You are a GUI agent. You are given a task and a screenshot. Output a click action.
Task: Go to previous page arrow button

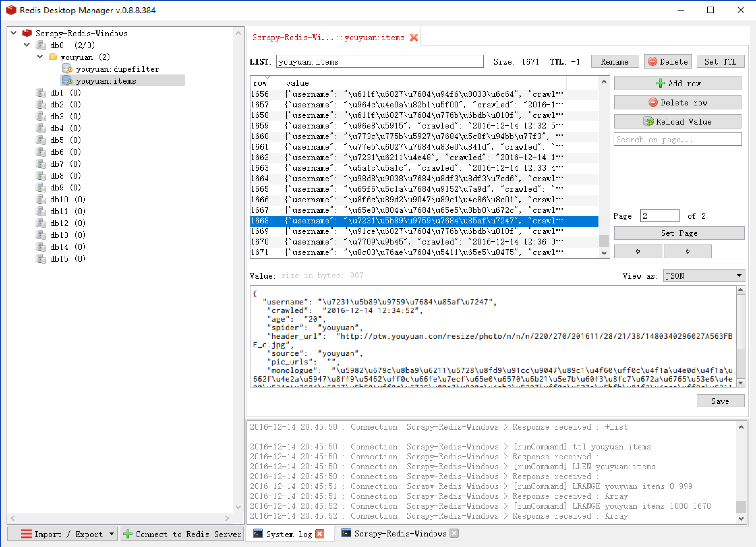(x=638, y=251)
